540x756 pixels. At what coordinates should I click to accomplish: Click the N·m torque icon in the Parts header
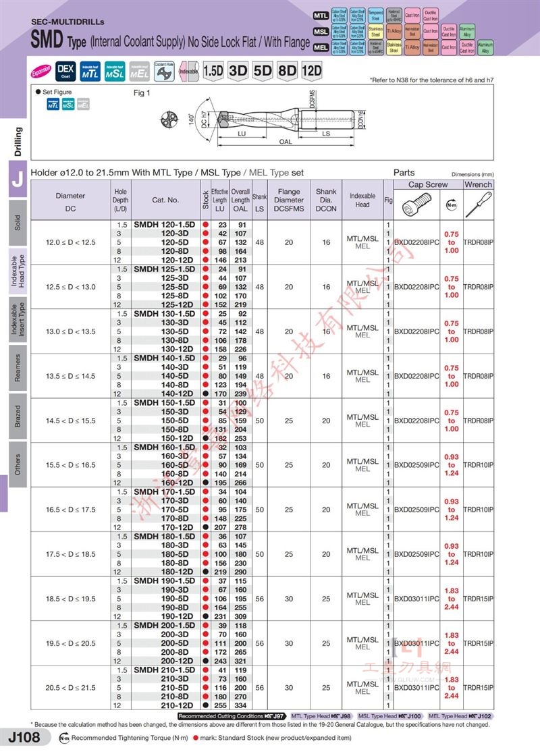[452, 205]
